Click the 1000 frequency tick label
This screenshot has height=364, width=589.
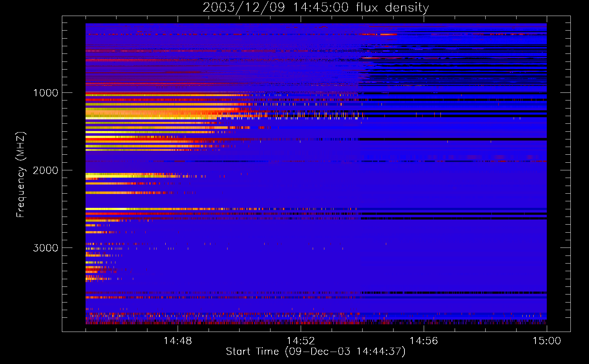pyautogui.click(x=46, y=93)
